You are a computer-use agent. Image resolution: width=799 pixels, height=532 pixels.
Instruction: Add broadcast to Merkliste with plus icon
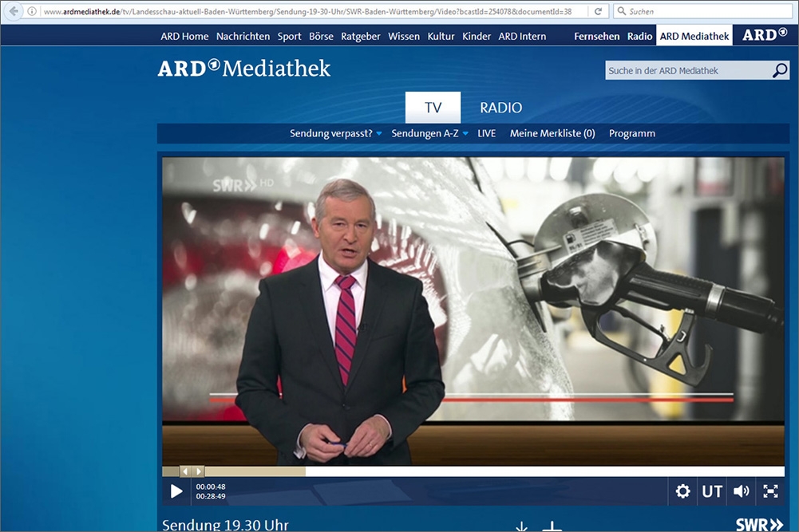[552, 526]
